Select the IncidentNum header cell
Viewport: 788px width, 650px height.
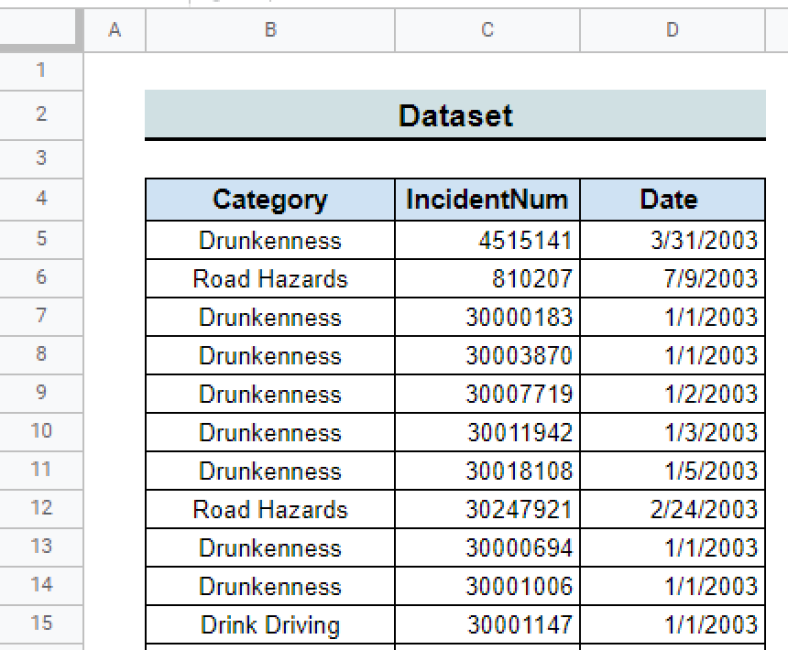coord(487,200)
